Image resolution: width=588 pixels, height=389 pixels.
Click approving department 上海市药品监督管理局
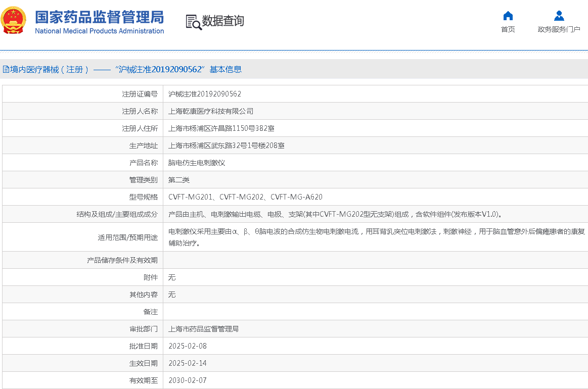203,329
